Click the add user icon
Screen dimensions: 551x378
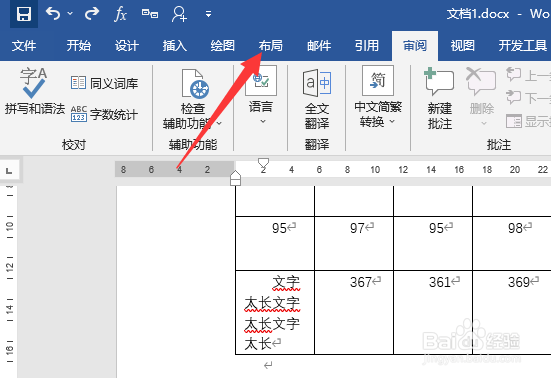point(179,14)
